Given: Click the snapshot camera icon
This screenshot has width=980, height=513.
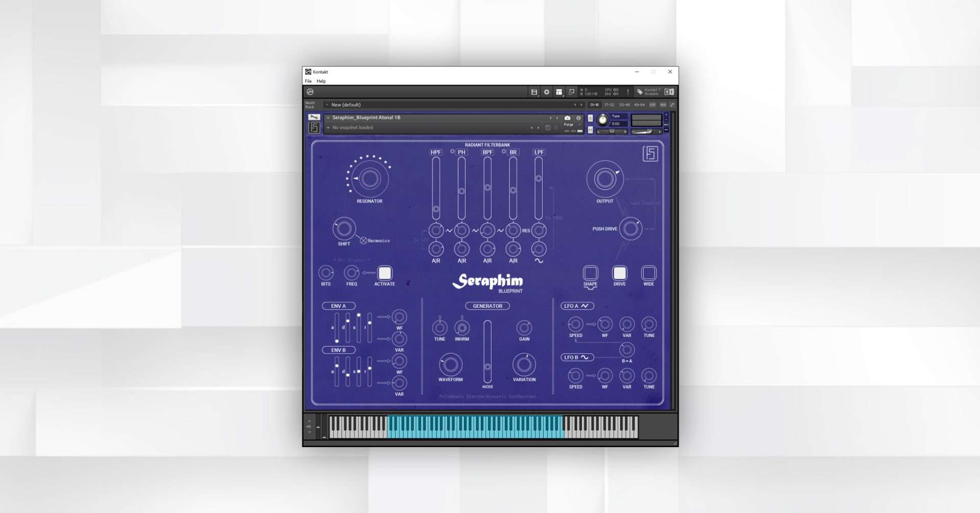Looking at the screenshot, I should tap(567, 118).
